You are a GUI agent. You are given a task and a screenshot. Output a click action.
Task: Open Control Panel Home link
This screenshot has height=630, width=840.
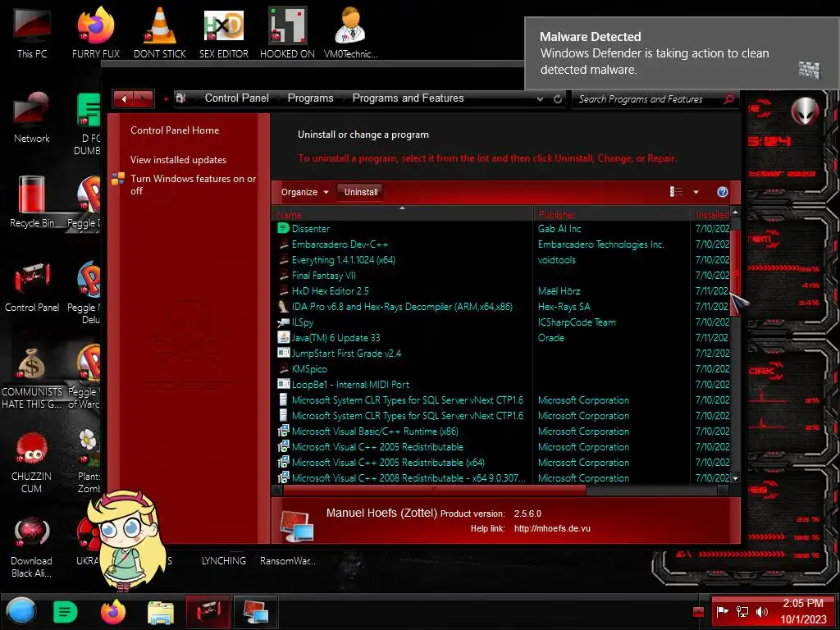175,130
